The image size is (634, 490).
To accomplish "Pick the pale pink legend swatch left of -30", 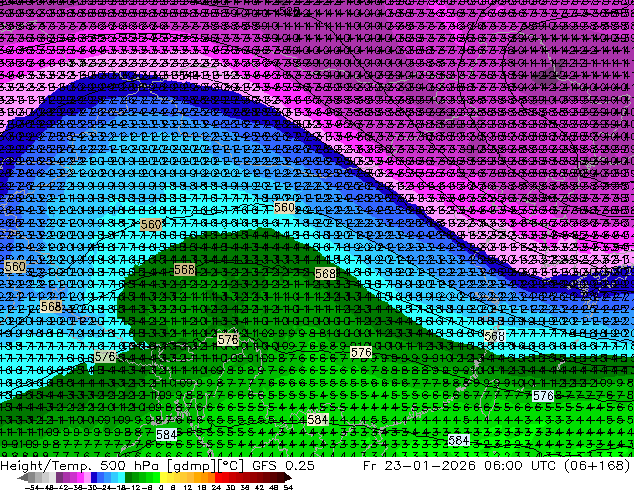I will click(87, 477).
